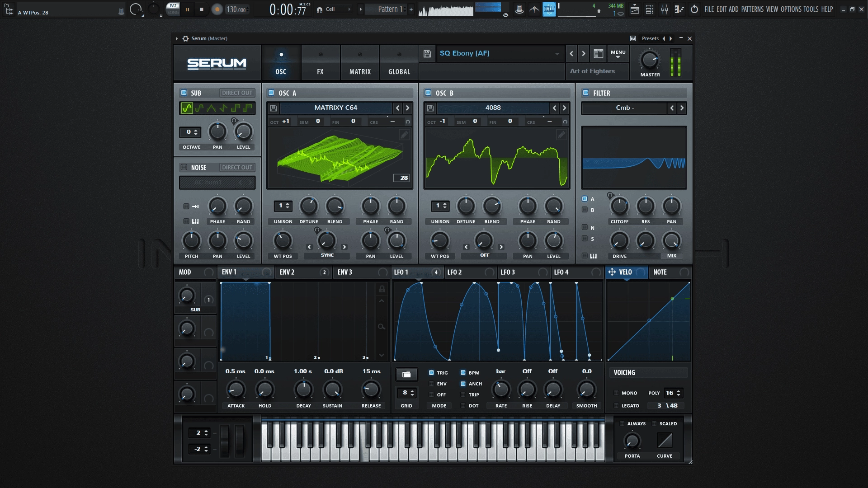Save the preset with the floppy icon near SQ Ebony
The width and height of the screenshot is (868, 488).
pyautogui.click(x=427, y=54)
